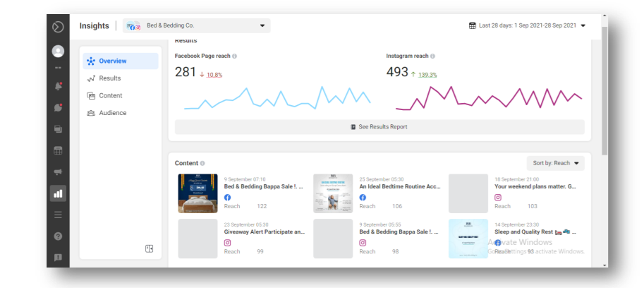Click the 25 September 05:30 post date
The width and height of the screenshot is (644, 288).
click(381, 179)
